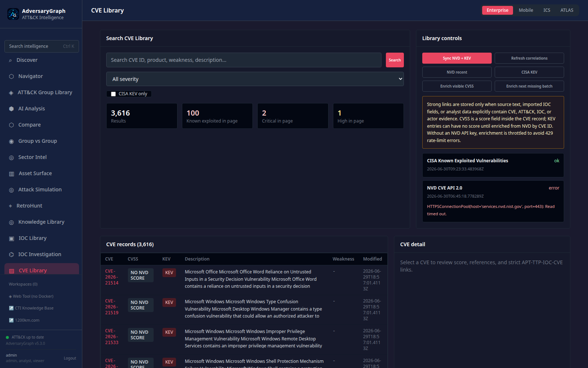Click the IOC Library sidebar icon
This screenshot has height=368, width=588.
coord(11,238)
